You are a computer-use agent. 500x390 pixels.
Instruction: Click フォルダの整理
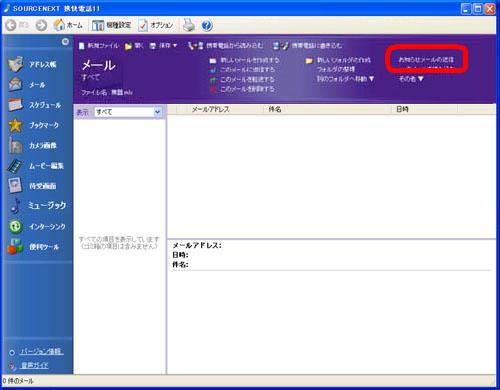(336, 69)
